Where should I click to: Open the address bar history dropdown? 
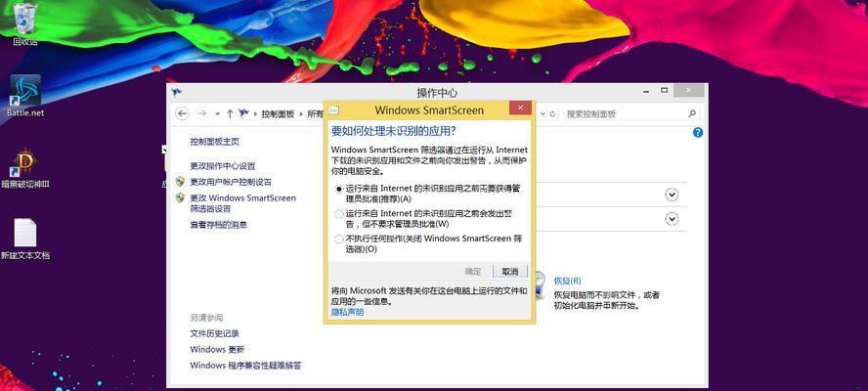click(541, 113)
